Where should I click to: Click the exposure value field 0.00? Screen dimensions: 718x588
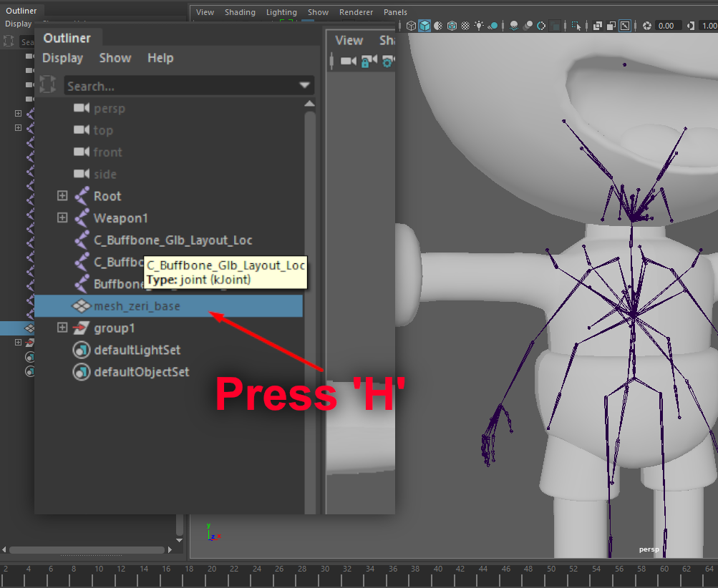pyautogui.click(x=668, y=26)
